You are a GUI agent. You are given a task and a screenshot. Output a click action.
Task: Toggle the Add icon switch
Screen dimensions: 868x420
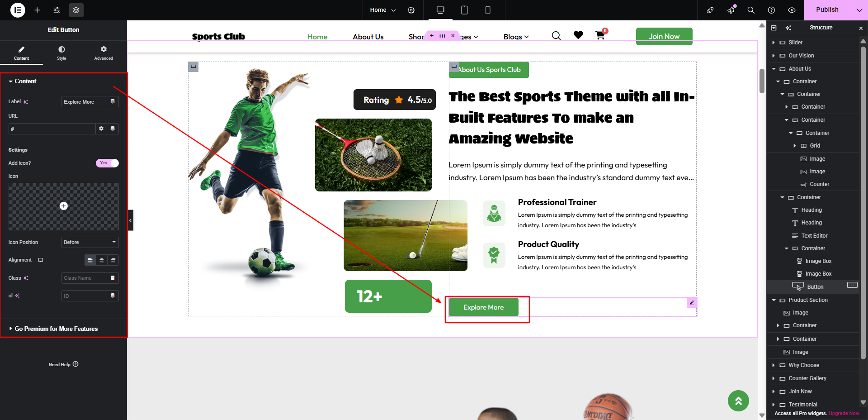pos(107,163)
